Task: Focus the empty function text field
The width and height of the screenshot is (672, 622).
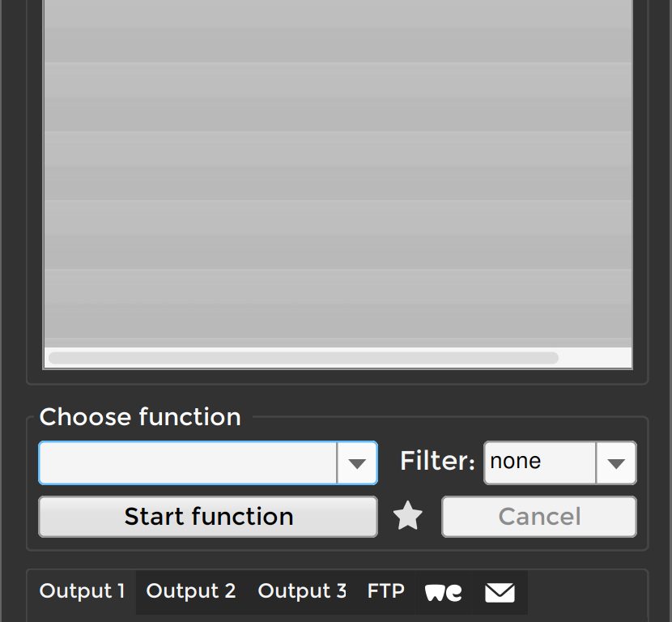Action: pos(188,463)
